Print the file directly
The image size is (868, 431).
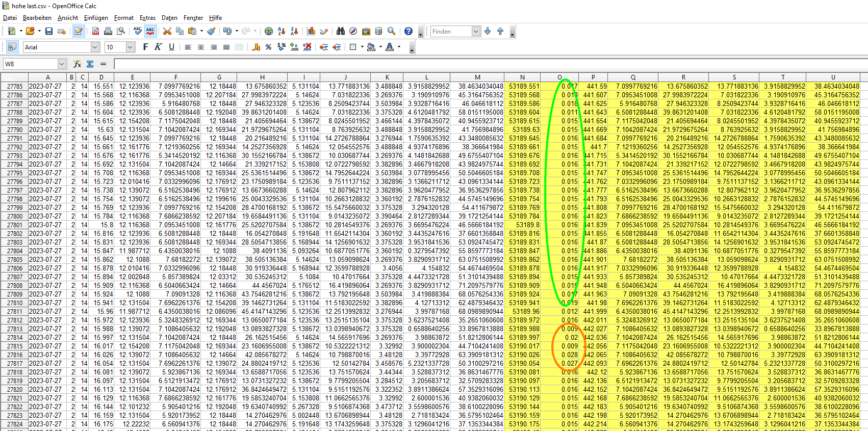(x=108, y=31)
